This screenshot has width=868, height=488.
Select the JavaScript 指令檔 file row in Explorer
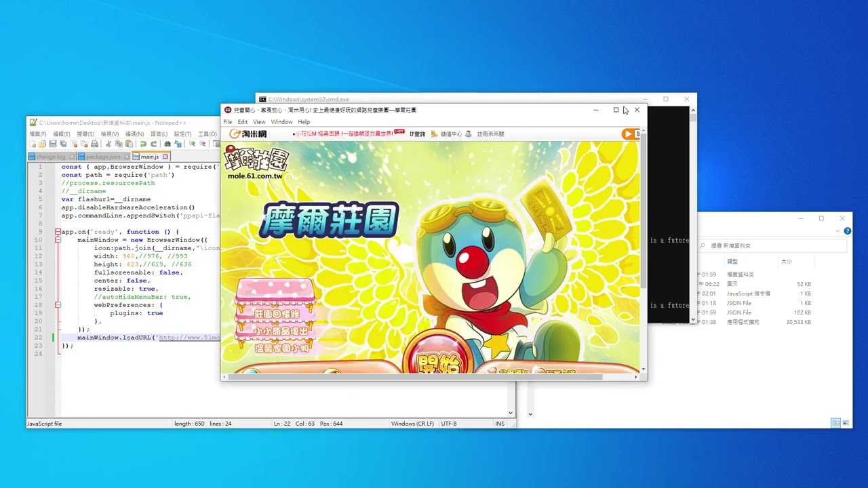pyautogui.click(x=755, y=293)
